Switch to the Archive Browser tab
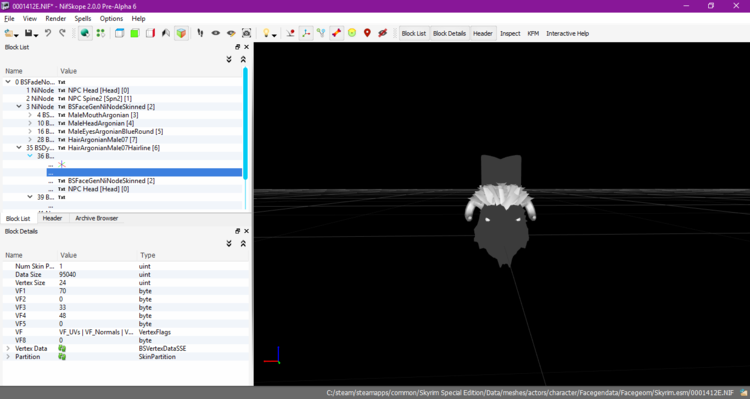The height and width of the screenshot is (399, 750). pyautogui.click(x=97, y=218)
